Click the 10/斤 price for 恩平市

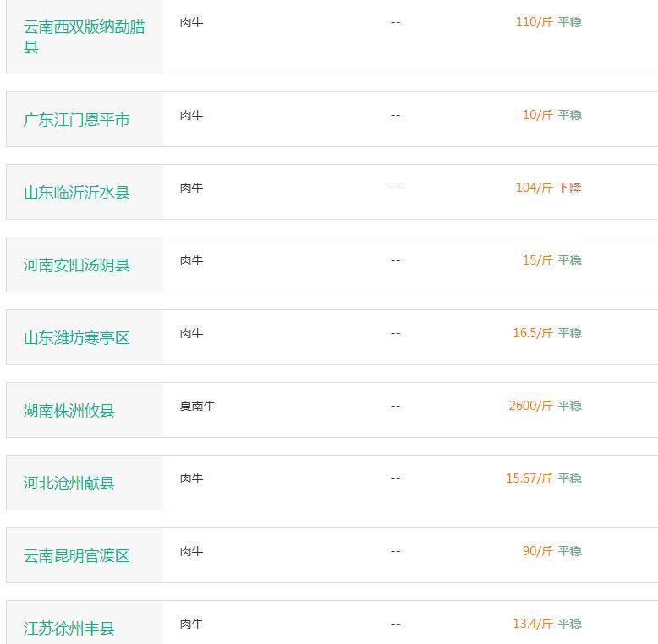coord(538,115)
